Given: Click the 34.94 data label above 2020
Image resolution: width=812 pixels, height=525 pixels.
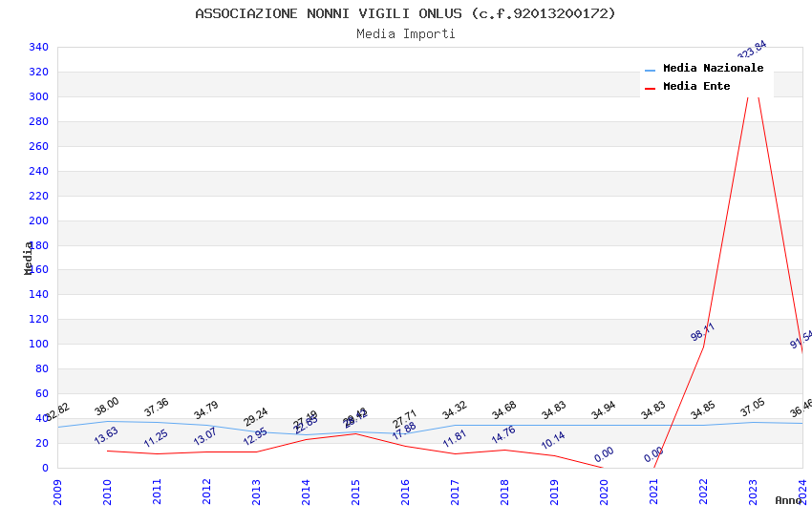Looking at the screenshot, I should tap(604, 410).
